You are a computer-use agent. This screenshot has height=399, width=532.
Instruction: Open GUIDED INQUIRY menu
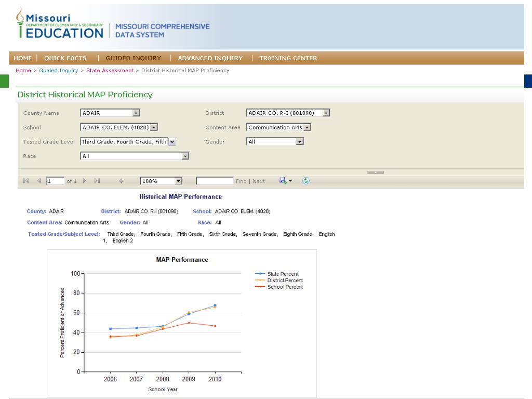tap(134, 58)
